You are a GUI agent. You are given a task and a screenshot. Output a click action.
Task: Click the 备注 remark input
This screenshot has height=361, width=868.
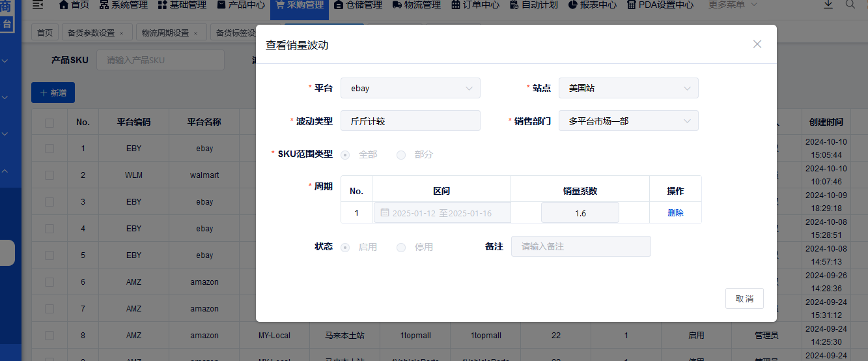[581, 246]
